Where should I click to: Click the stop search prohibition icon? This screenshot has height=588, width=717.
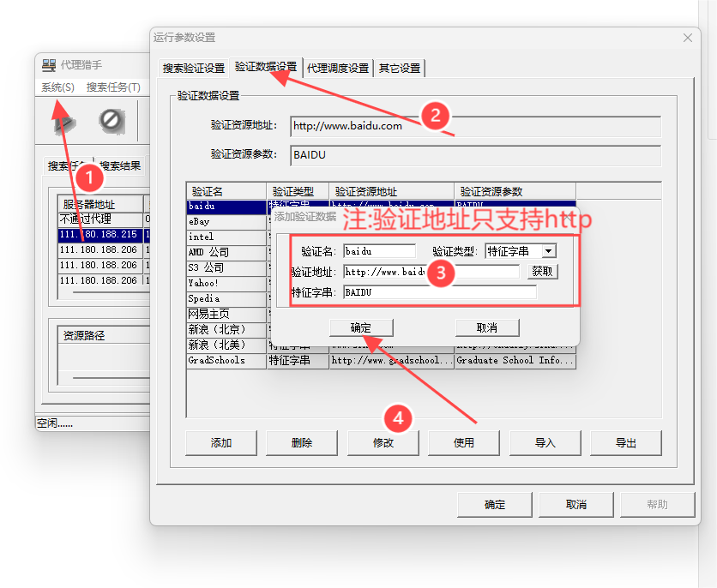pyautogui.click(x=108, y=120)
